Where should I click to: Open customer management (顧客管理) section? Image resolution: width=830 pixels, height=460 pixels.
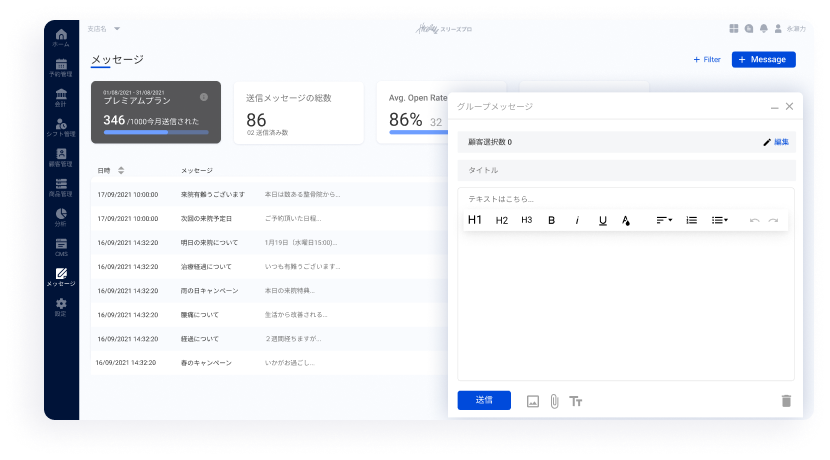tap(61, 157)
